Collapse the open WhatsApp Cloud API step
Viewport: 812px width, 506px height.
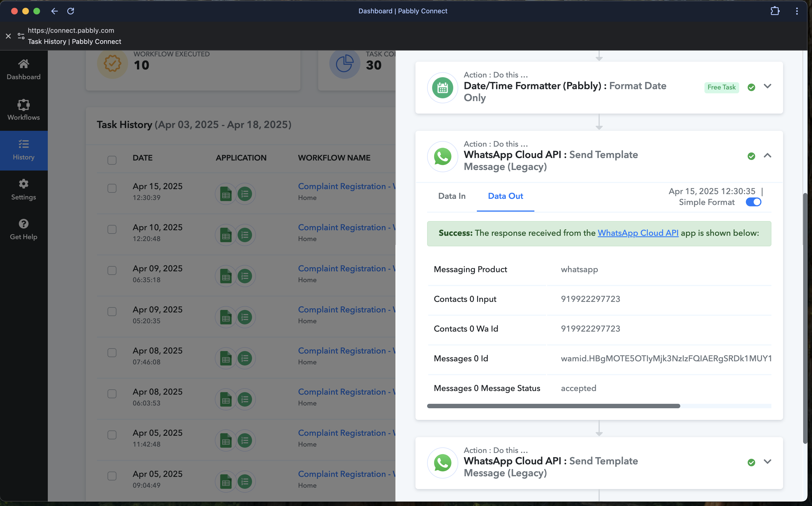tap(767, 156)
